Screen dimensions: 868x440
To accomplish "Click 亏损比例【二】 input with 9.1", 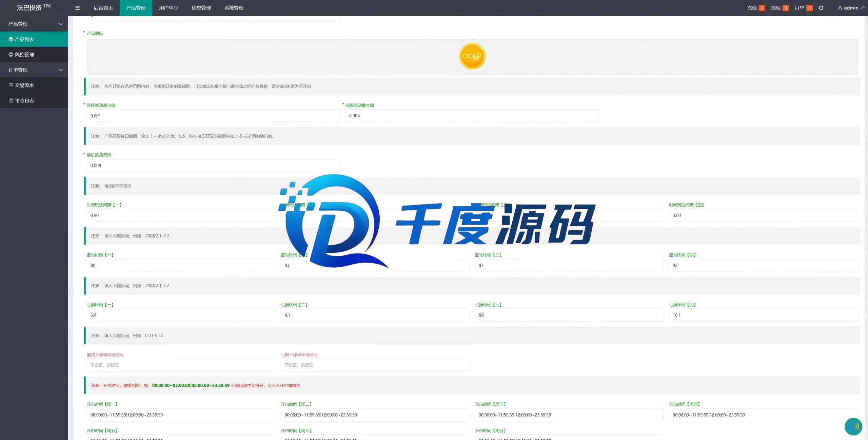I will point(375,315).
